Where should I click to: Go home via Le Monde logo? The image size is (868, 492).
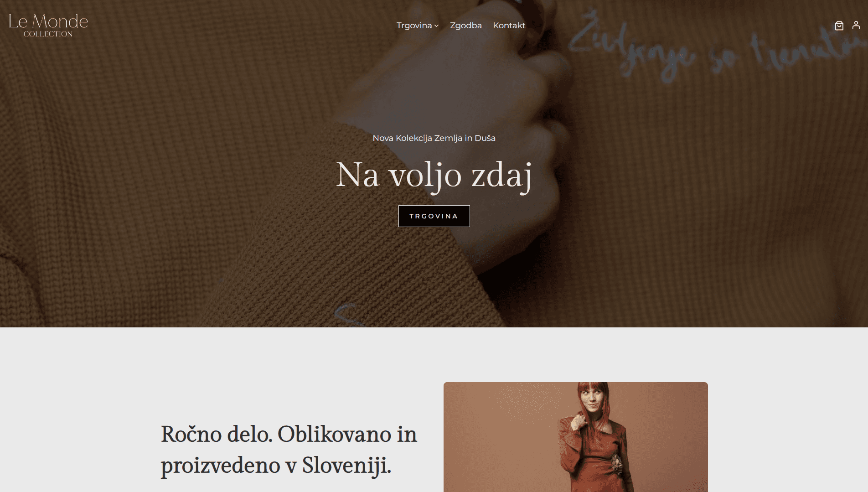48,25
